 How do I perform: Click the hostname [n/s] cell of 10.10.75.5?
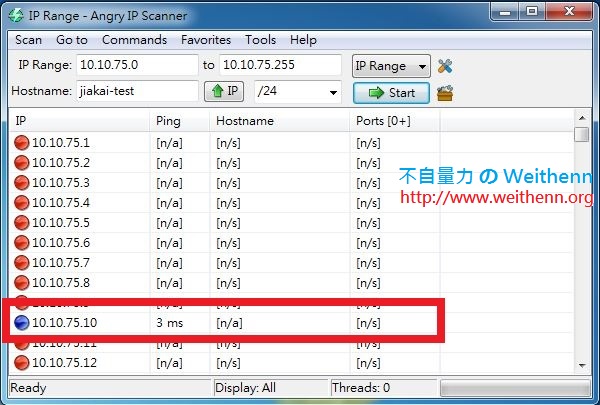coord(228,223)
